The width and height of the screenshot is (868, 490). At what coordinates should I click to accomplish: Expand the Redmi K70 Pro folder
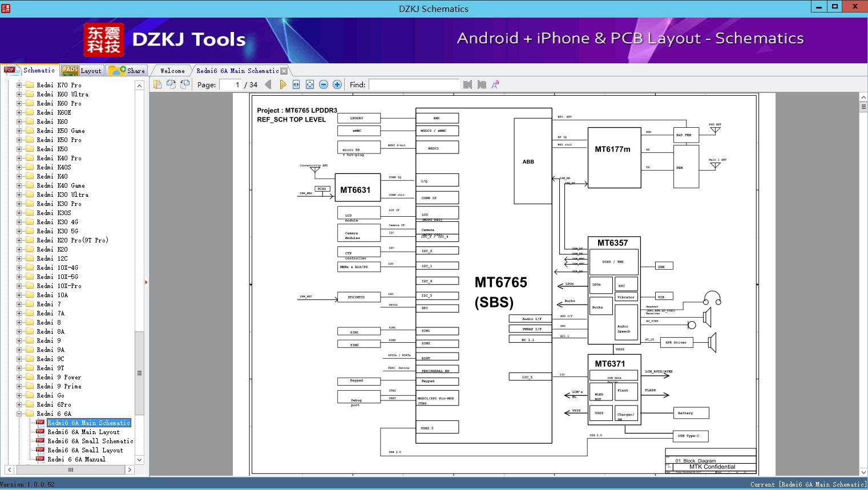click(19, 85)
